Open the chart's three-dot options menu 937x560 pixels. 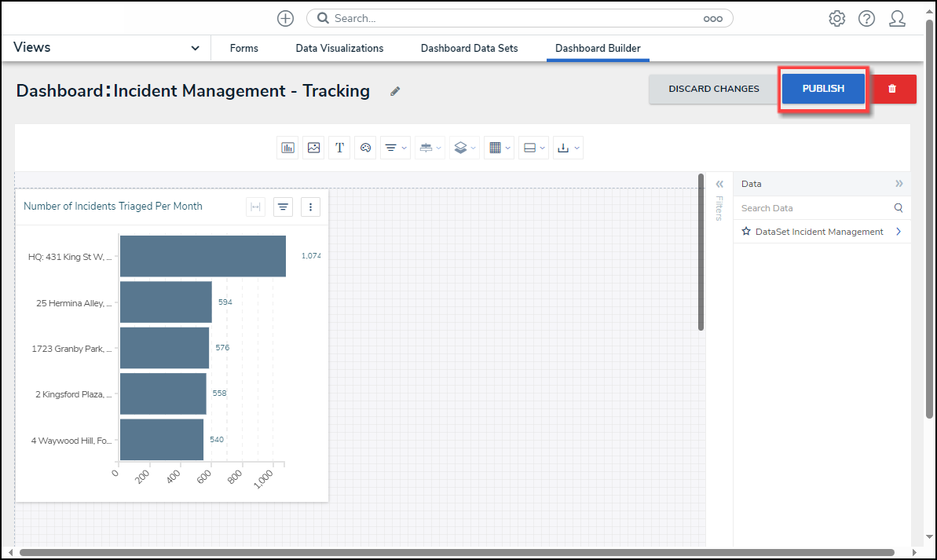pos(310,207)
